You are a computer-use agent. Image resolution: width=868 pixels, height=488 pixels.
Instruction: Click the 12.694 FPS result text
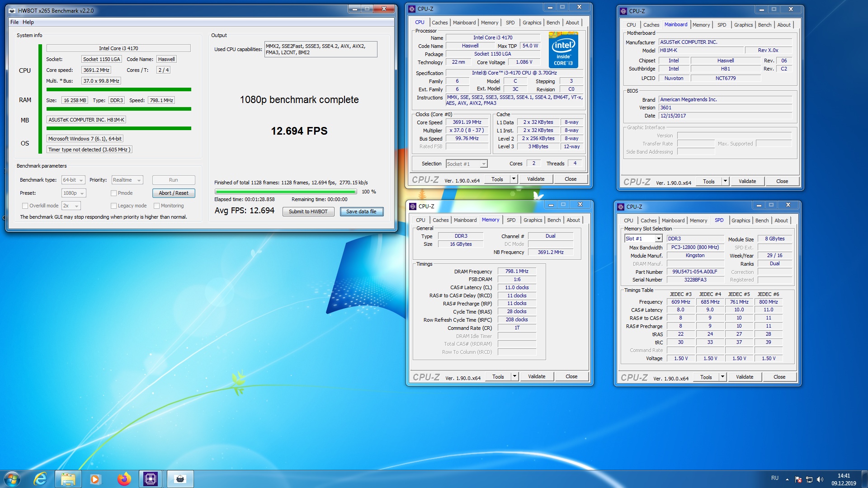299,131
